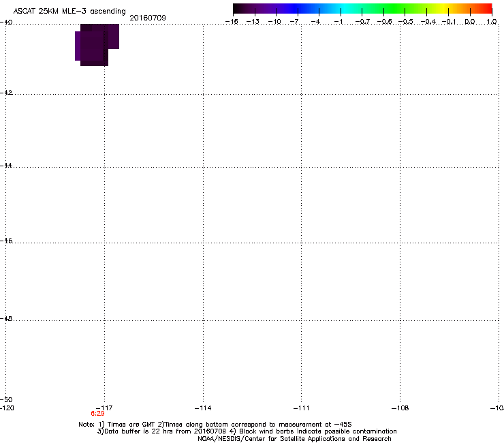Image resolution: width=504 pixels, height=443 pixels.
Task: Click the -114 longitude axis label
Action: point(203,408)
